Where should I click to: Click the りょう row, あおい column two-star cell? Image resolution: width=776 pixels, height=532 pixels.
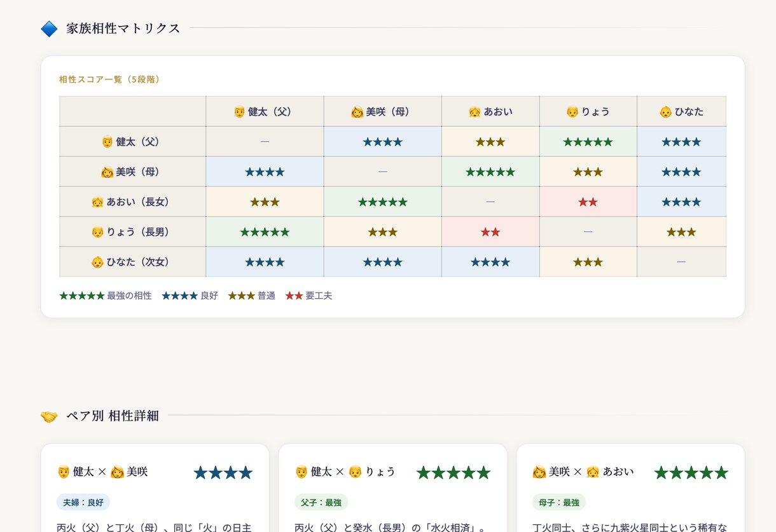pyautogui.click(x=490, y=232)
